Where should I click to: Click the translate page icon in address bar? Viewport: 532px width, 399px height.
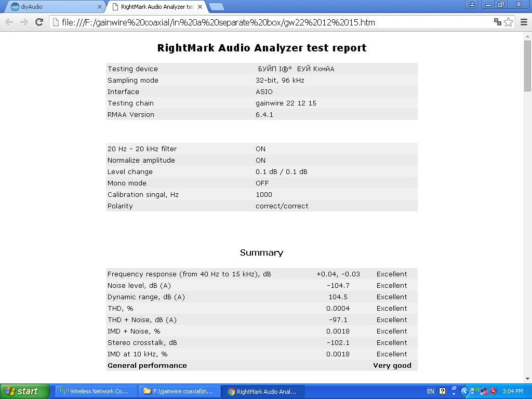498,22
